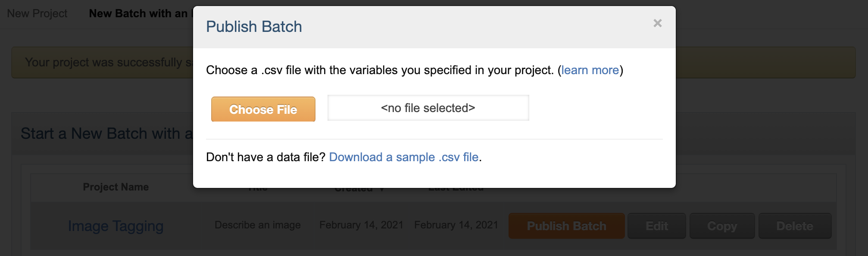Click the orange Choose File button
Image resolution: width=868 pixels, height=256 pixels.
point(263,109)
